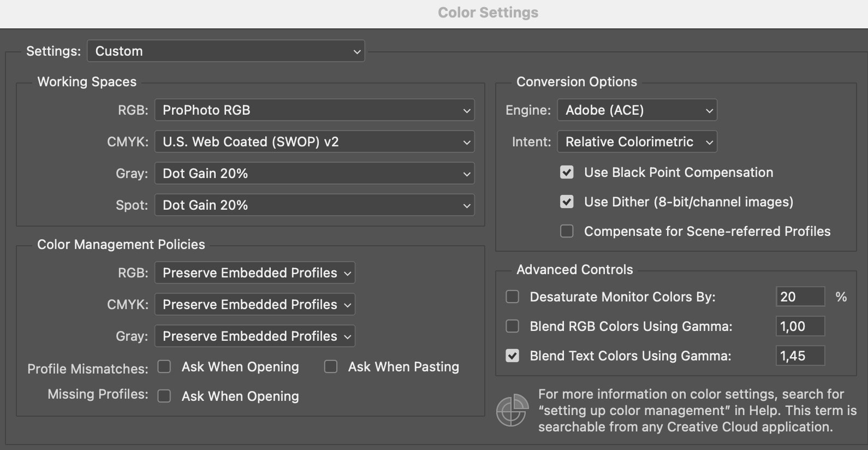Open the Gray working space dropdown
This screenshot has height=450, width=868.
314,174
